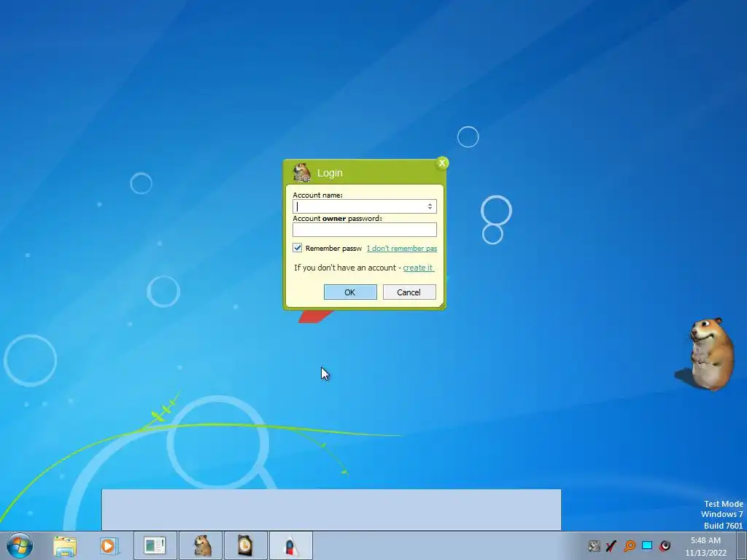The image size is (747, 560).
Task: Click the first gray tray icon
Action: pyautogui.click(x=594, y=545)
